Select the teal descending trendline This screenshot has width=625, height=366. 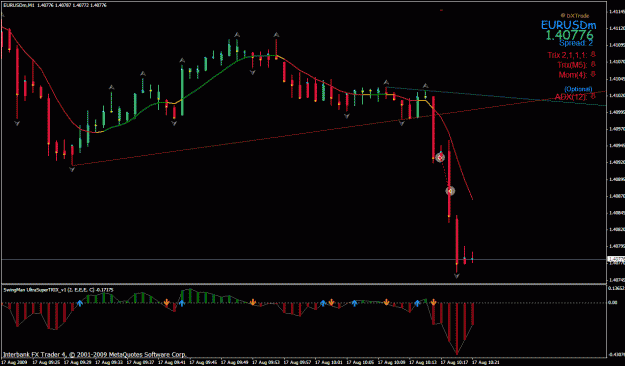click(496, 96)
